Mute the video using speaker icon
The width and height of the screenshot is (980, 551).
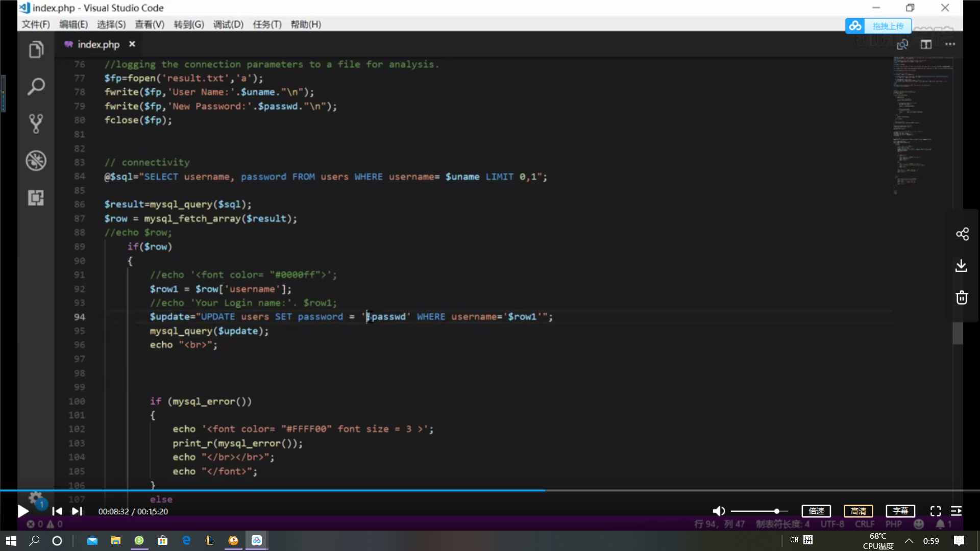tap(718, 511)
